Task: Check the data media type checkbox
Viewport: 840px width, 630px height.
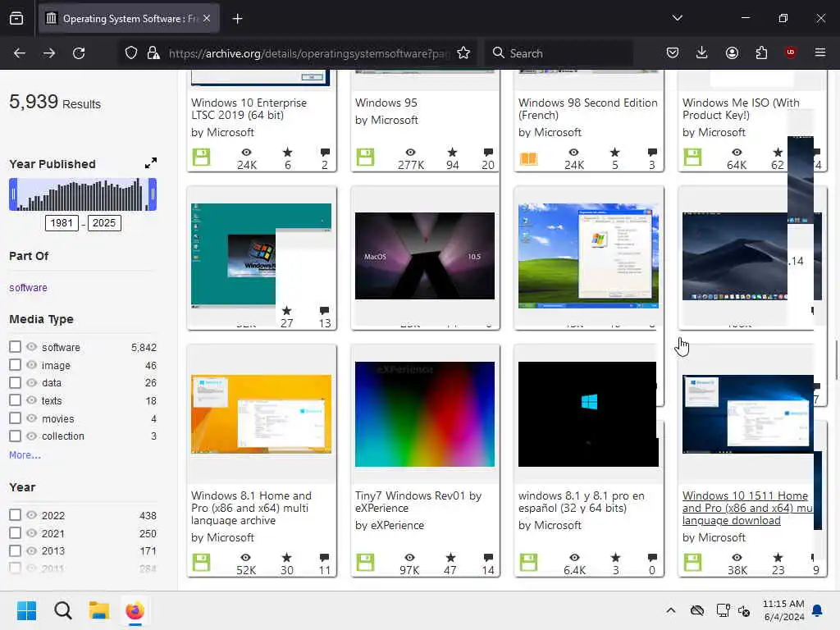Action: [15, 382]
